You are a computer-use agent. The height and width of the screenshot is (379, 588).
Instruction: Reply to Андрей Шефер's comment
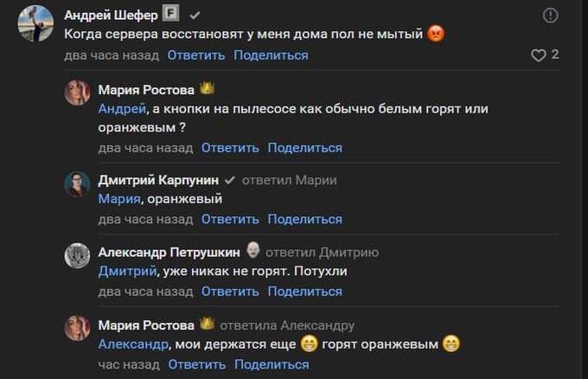(x=196, y=55)
